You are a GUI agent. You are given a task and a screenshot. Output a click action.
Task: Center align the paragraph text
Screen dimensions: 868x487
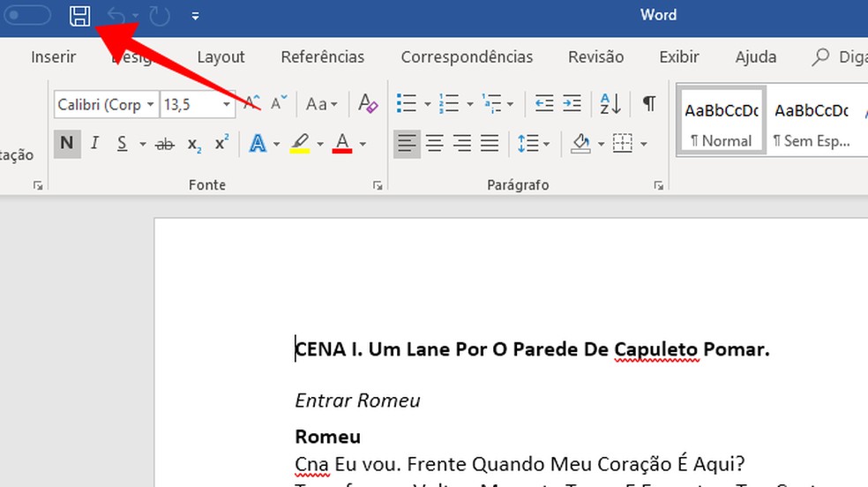pos(434,143)
